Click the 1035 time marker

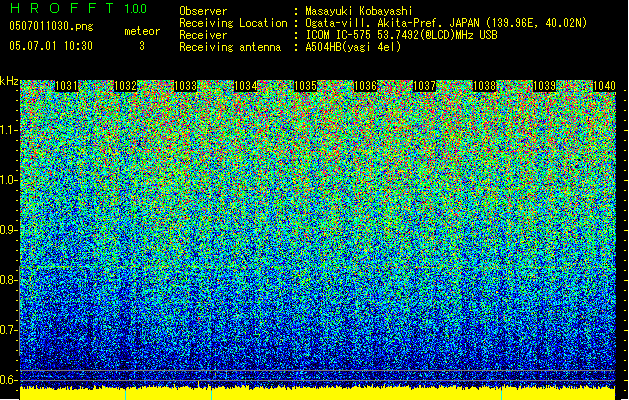(x=306, y=86)
